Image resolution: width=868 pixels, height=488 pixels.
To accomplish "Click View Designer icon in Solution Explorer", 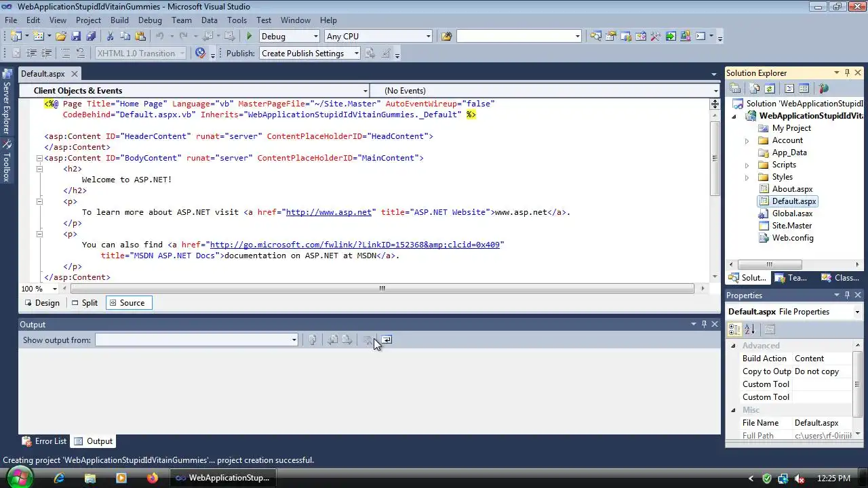I will click(804, 88).
